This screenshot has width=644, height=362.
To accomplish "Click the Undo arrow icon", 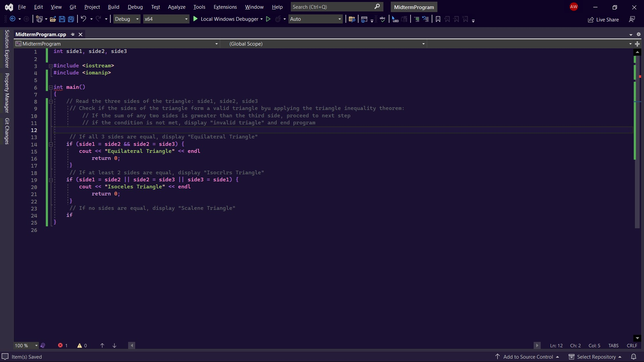I will [84, 19].
